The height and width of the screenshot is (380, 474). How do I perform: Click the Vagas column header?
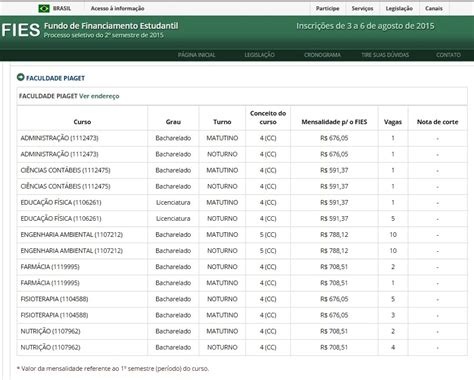393,122
